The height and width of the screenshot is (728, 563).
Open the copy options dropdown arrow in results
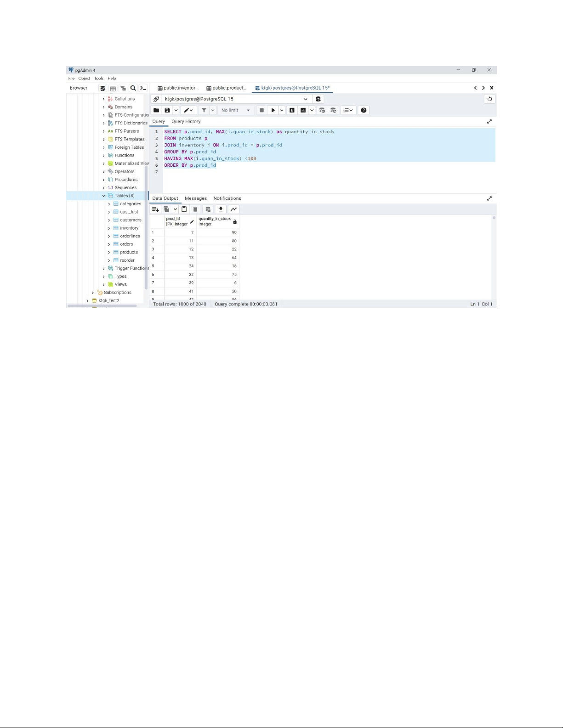pos(176,209)
